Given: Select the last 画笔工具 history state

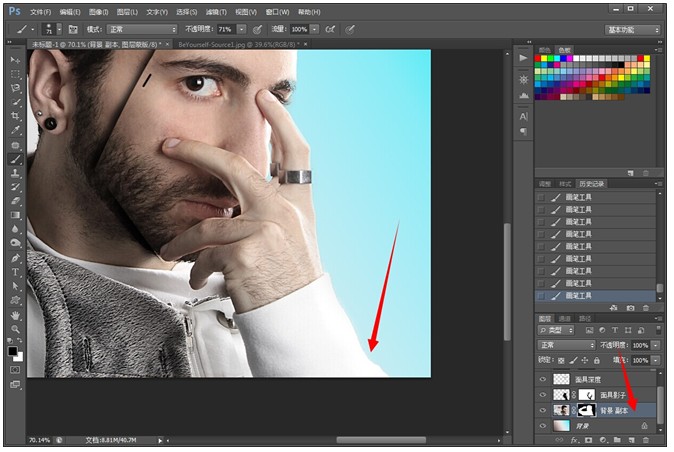Looking at the screenshot, I should pyautogui.click(x=596, y=296).
